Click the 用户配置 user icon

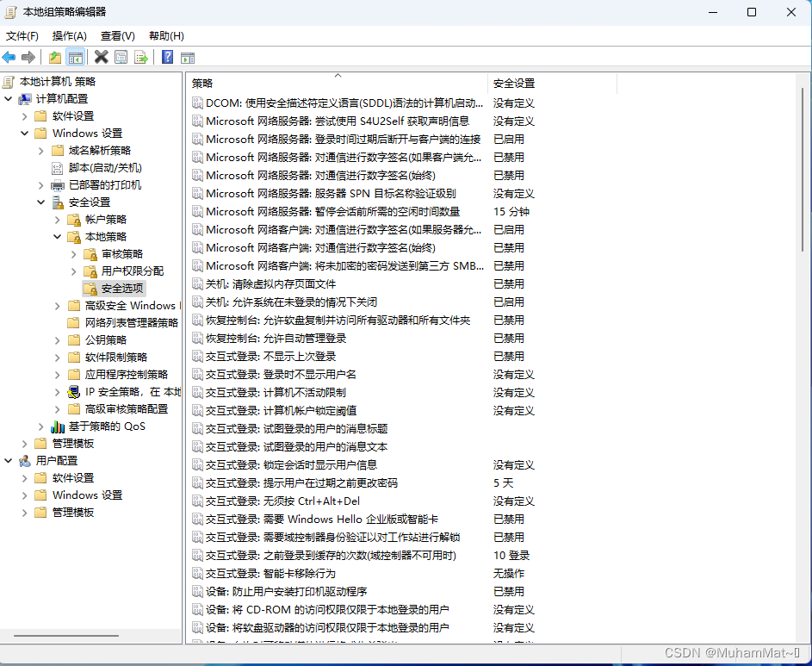click(x=25, y=461)
